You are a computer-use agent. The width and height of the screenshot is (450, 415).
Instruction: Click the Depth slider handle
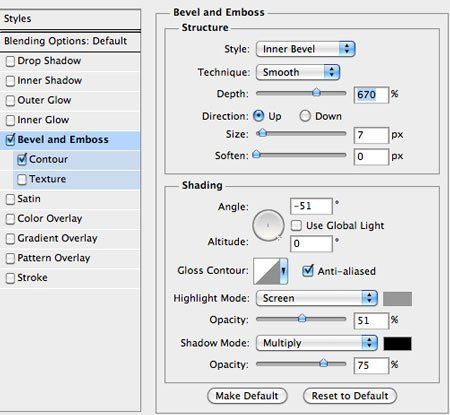pyautogui.click(x=316, y=92)
